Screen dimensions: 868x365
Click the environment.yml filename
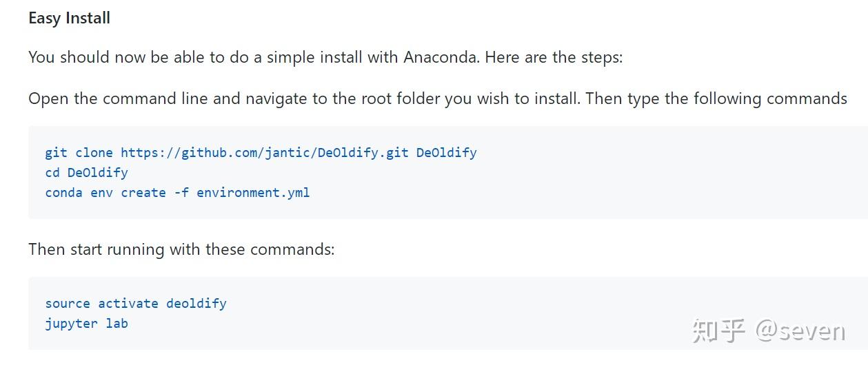(253, 193)
